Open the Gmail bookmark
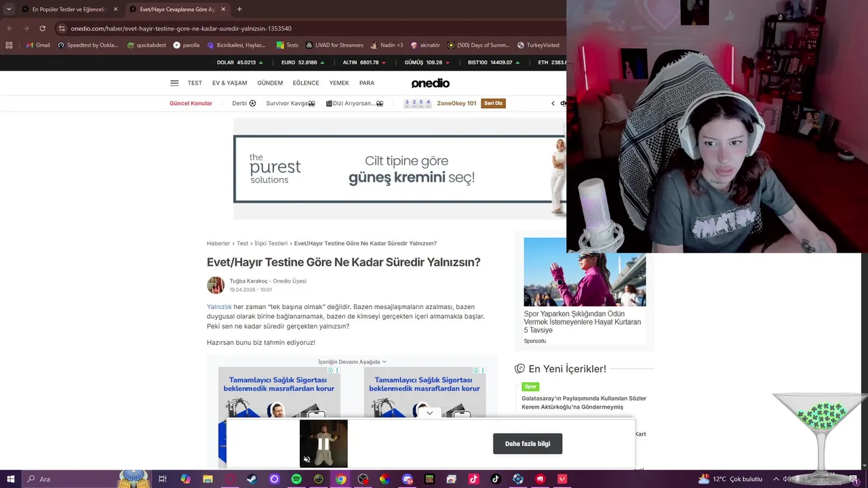 click(38, 45)
